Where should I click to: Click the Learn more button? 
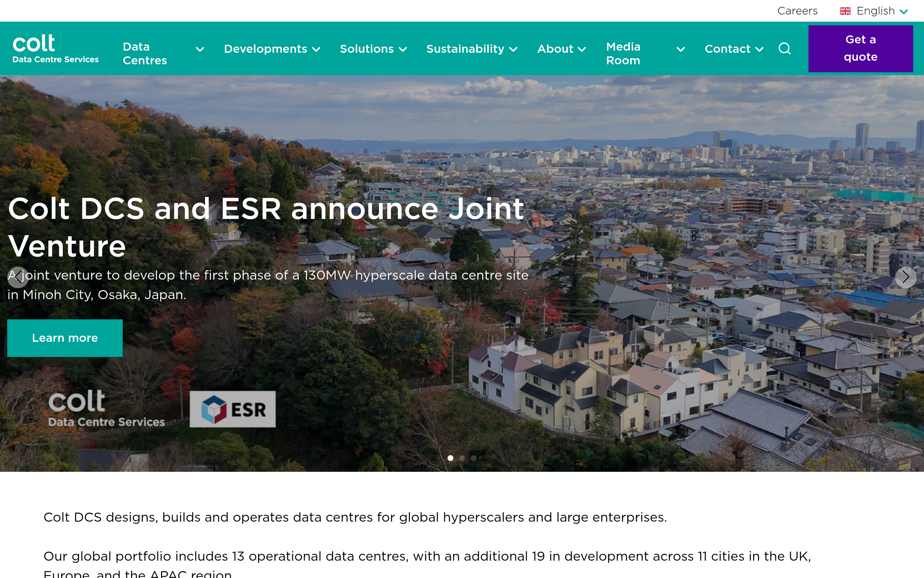pyautogui.click(x=65, y=338)
